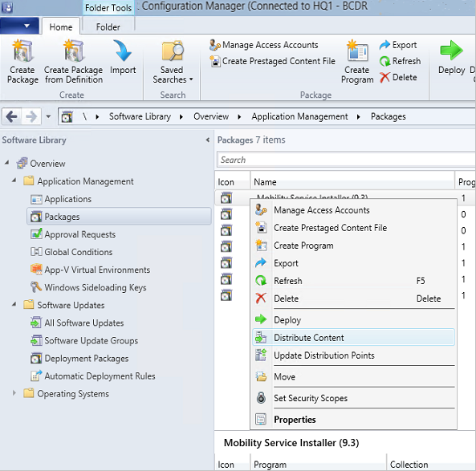
Task: Click Software Library in the breadcrumb
Action: click(x=140, y=116)
